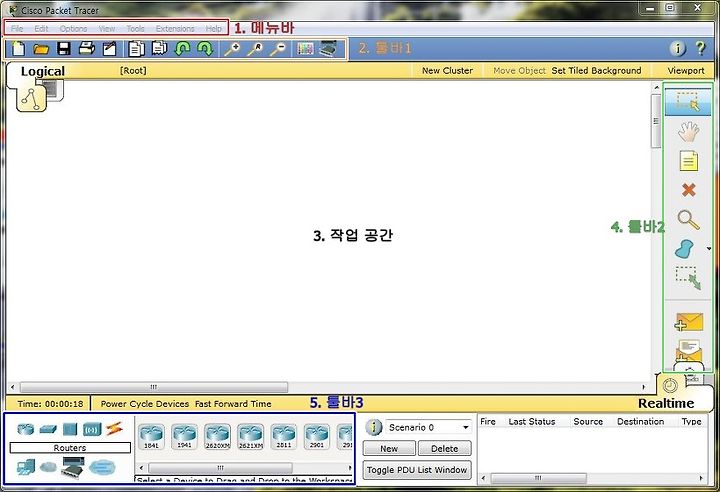Open the Scenario 0 dropdown
This screenshot has height=492, width=720.
[428, 427]
